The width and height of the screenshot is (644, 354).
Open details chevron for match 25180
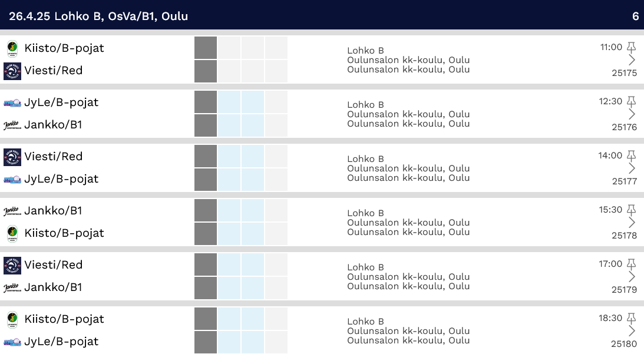[632, 331]
